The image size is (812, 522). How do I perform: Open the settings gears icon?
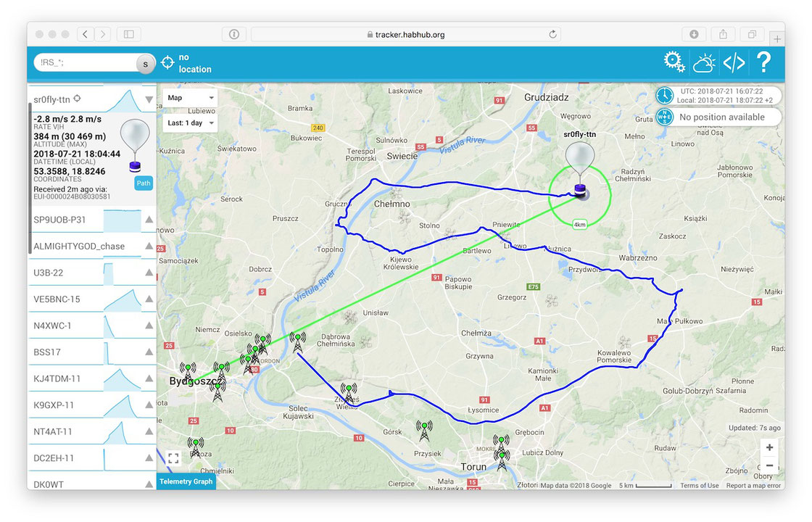coord(674,62)
